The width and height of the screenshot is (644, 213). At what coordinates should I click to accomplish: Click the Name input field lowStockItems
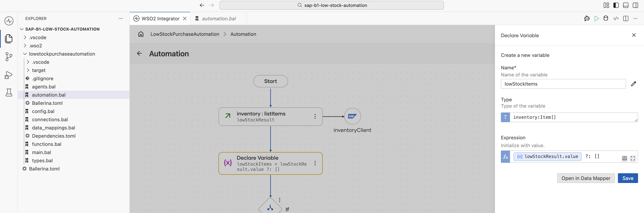(x=563, y=84)
